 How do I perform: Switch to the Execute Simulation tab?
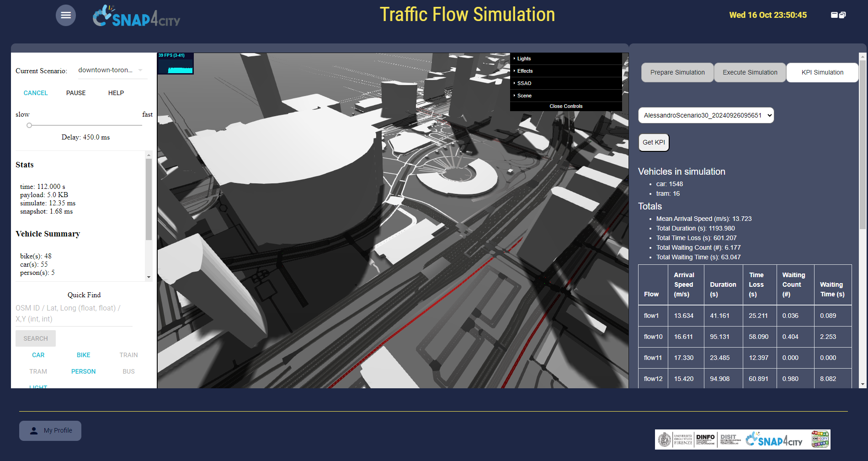click(750, 72)
